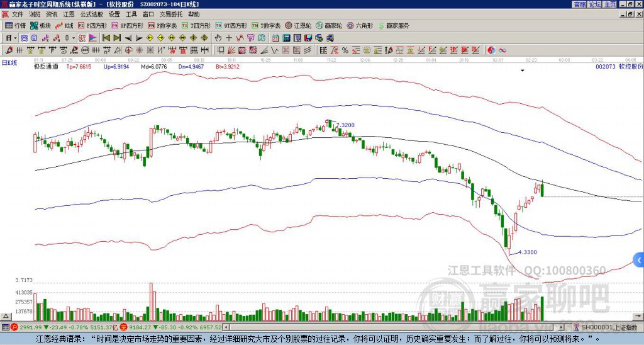Open the 帮助 menu
The image size is (644, 345).
(x=194, y=14)
